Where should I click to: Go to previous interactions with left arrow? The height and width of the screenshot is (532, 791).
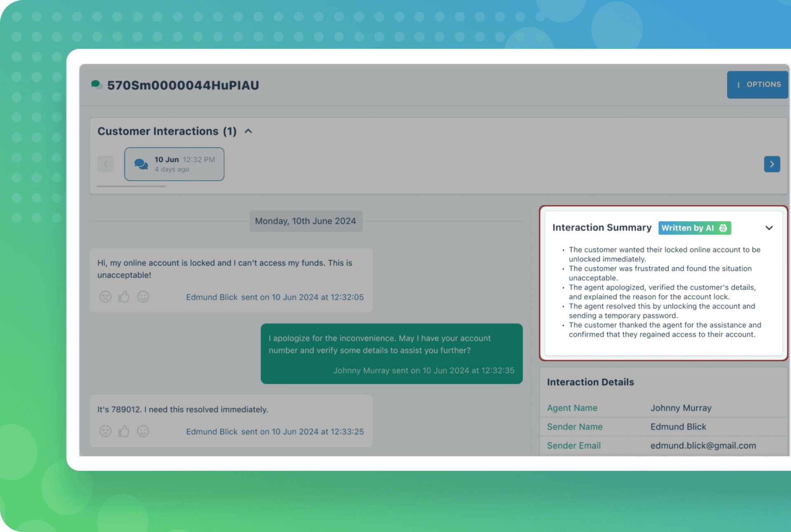pyautogui.click(x=105, y=164)
